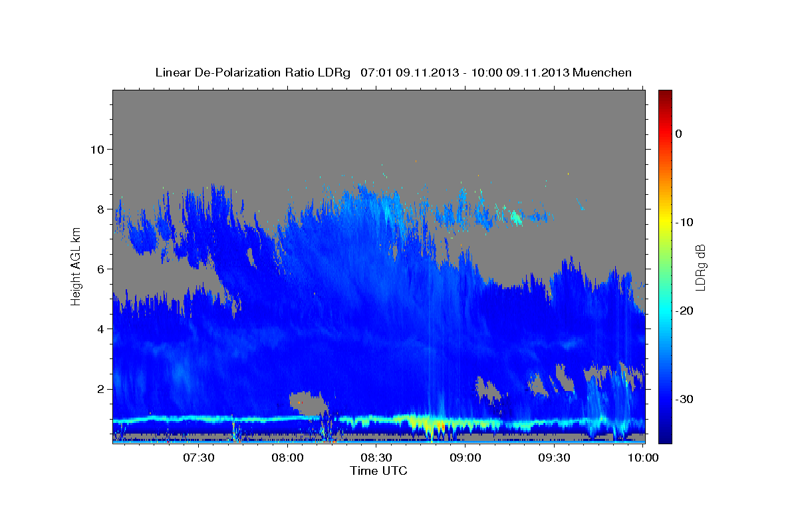
Task: Click the 'Muenchen' location text in the title
Action: [602, 72]
